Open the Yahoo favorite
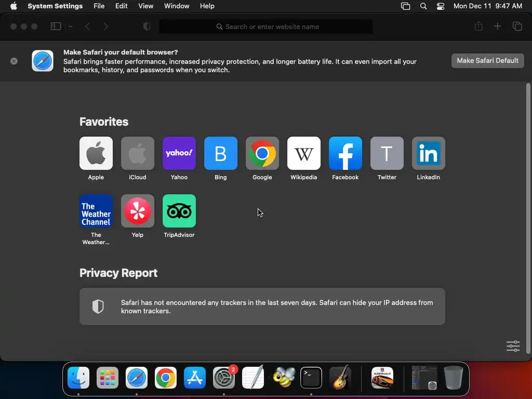532x399 pixels. click(179, 153)
